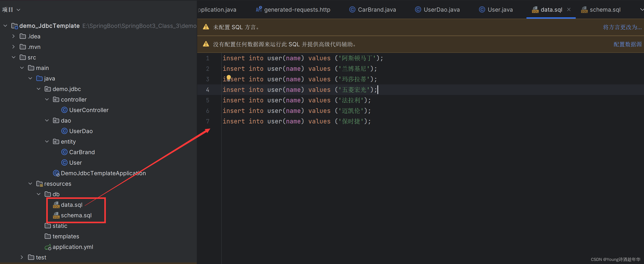The width and height of the screenshot is (644, 264).
Task: Collapse the demo.jdbc package
Action: pos(39,89)
